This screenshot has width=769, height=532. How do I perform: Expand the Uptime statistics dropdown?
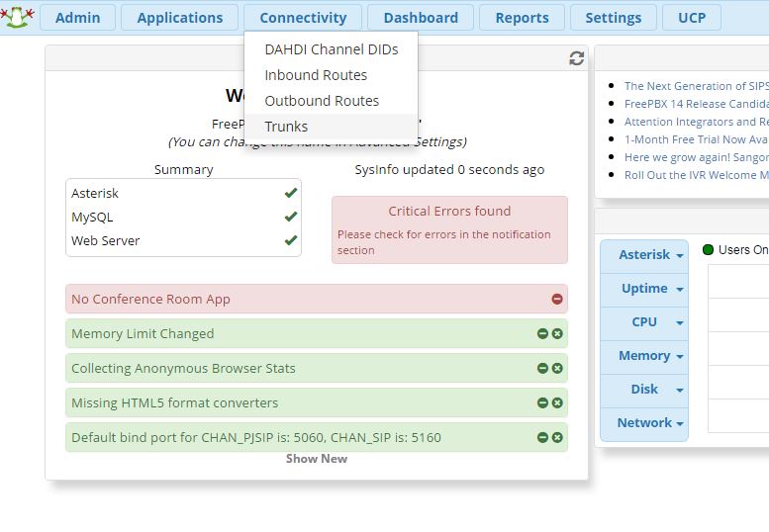click(x=644, y=289)
